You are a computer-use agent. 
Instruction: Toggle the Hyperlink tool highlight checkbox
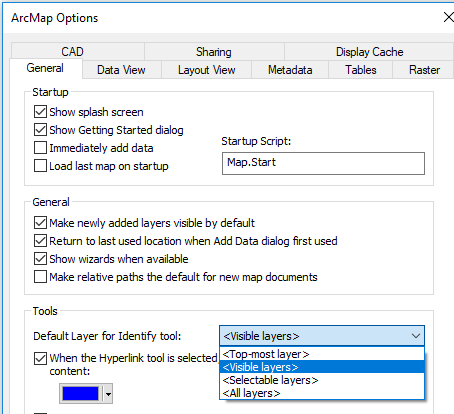click(40, 359)
